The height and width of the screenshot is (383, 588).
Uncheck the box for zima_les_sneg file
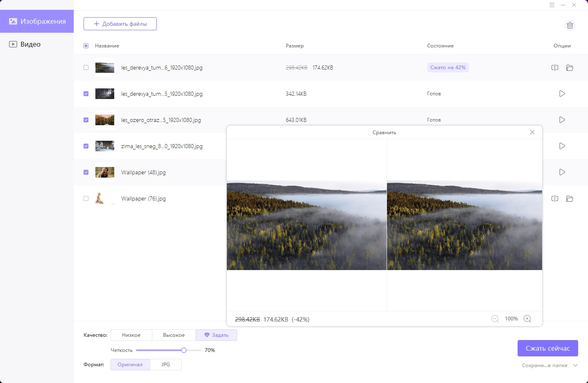click(x=86, y=146)
